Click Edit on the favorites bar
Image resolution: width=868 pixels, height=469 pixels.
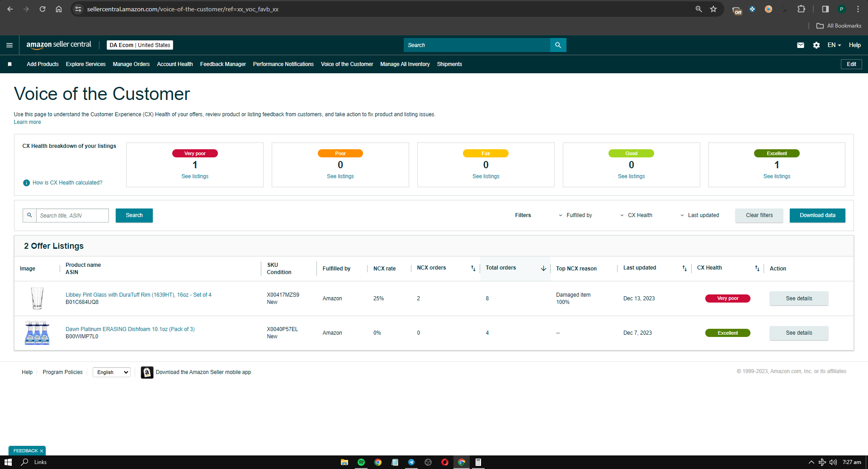tap(851, 64)
